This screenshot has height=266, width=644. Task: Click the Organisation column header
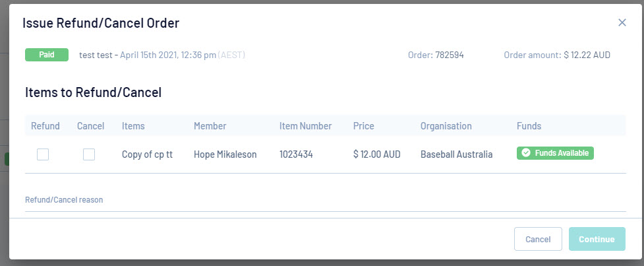pos(446,126)
